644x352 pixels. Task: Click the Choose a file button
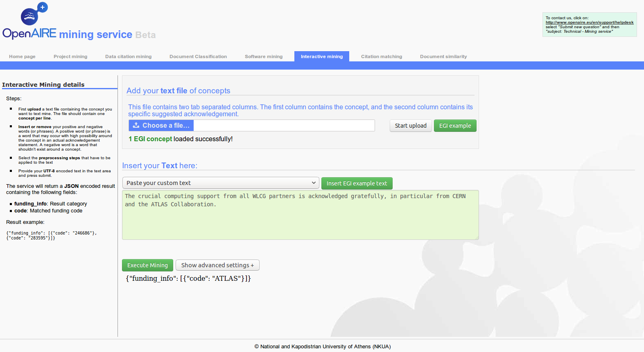[x=161, y=125]
